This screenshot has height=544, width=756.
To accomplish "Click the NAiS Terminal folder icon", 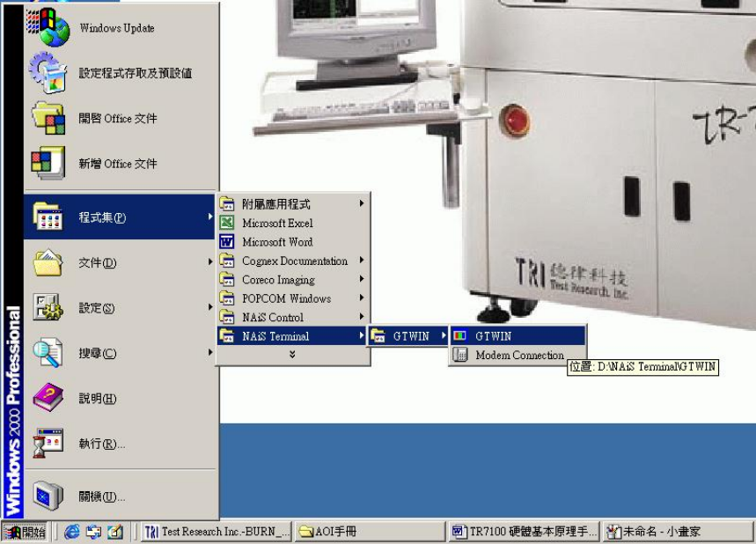I will [226, 335].
